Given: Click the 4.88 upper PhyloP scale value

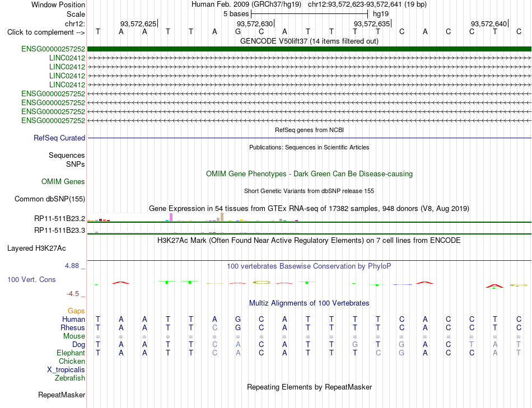Looking at the screenshot, I should 72,265.
